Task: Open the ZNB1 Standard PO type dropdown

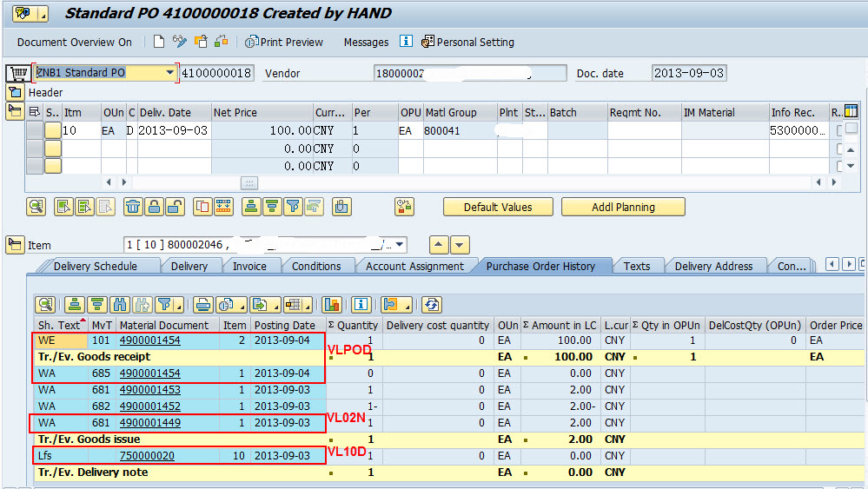Action: point(169,72)
